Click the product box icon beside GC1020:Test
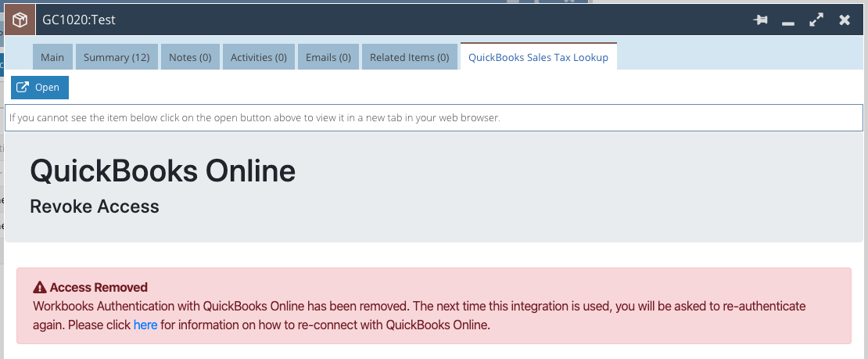This screenshot has width=868, height=359. pos(20,20)
